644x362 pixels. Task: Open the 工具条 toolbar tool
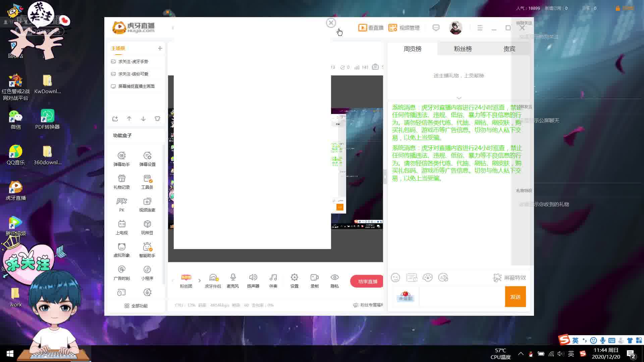[x=147, y=182]
